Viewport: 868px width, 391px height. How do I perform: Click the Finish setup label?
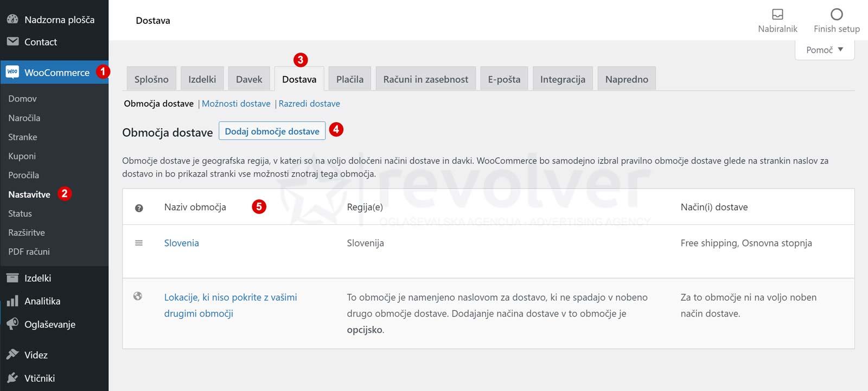(837, 29)
